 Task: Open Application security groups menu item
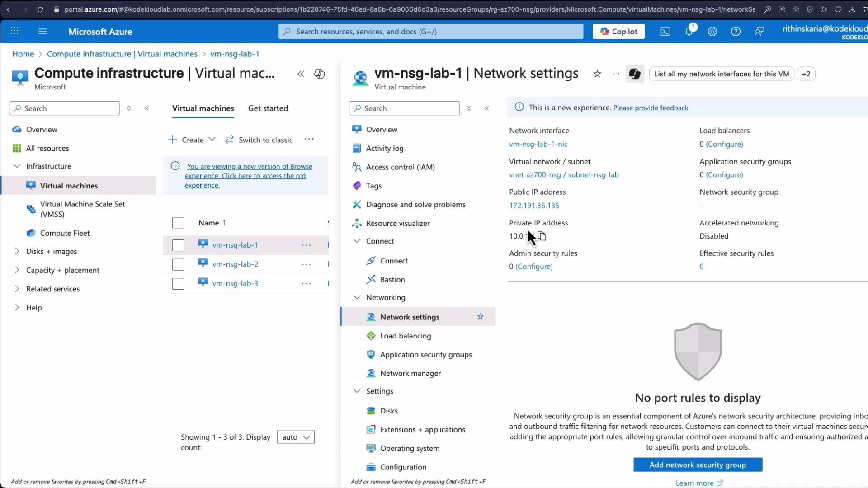tap(426, 355)
